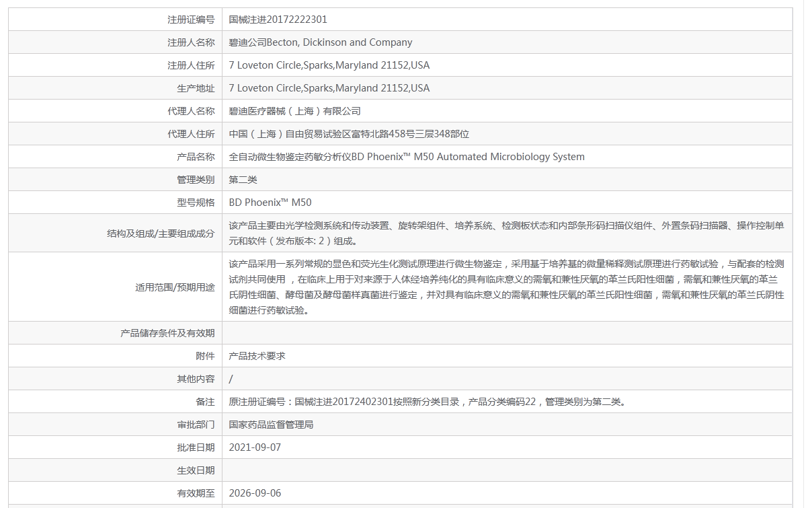
Task: Select the 第二类 value
Action: click(243, 180)
